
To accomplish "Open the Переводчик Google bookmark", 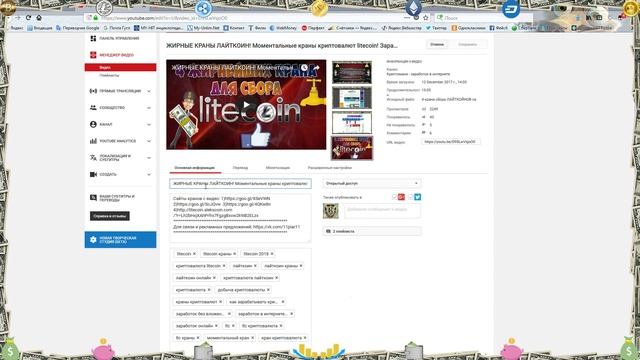I will [x=78, y=28].
